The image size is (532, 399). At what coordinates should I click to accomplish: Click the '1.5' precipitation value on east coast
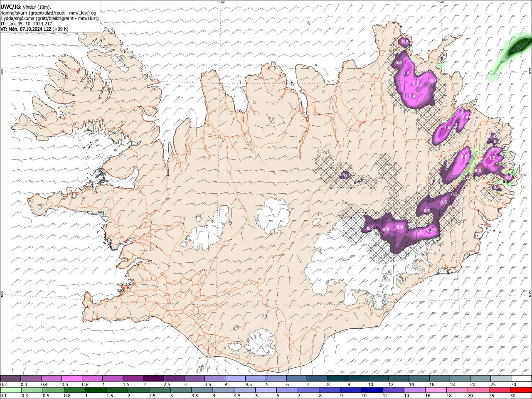493,158
